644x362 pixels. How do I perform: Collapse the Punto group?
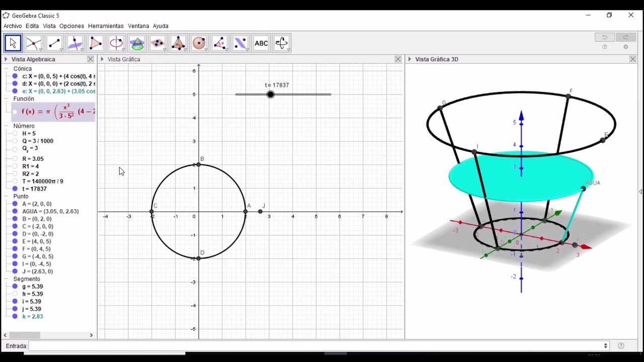click(7, 197)
